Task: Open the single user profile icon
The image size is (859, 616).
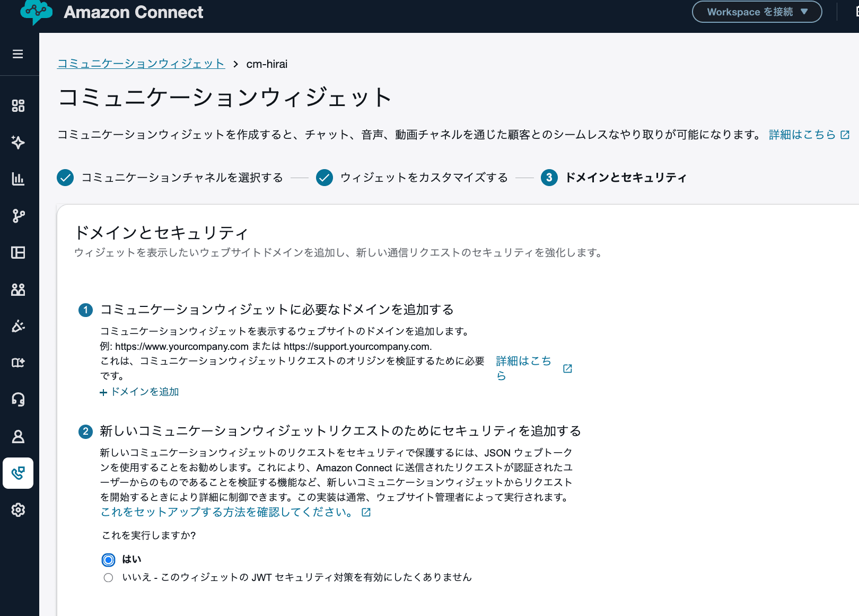Action: pos(18,436)
